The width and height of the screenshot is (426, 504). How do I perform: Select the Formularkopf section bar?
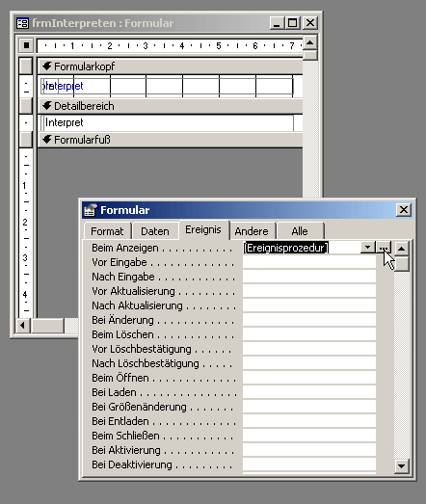click(x=170, y=66)
